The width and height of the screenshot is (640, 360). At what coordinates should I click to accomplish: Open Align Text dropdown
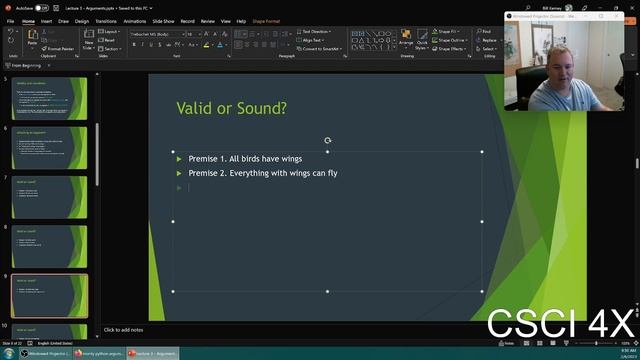tap(310, 40)
